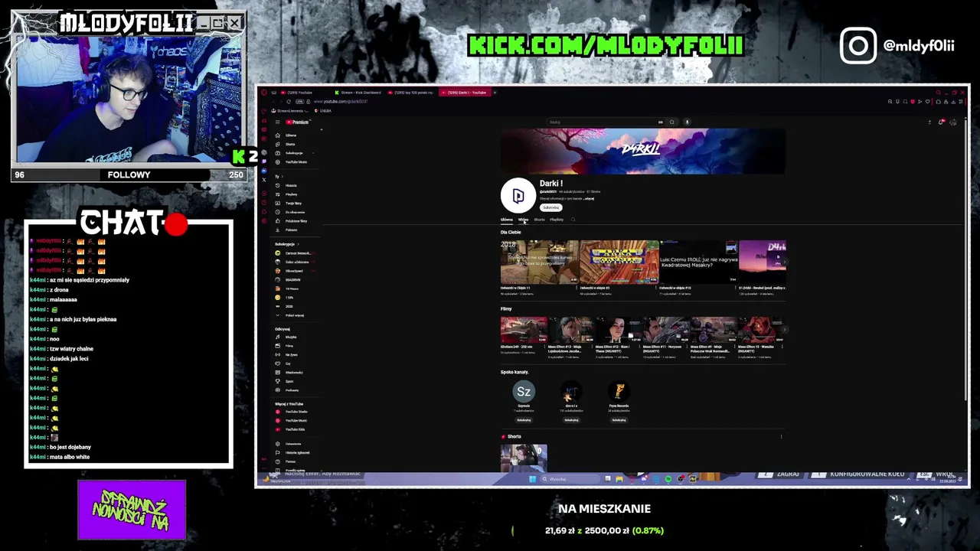The image size is (980, 551).
Task: Subscribe to Darki with Subskrybuj button
Action: coord(551,207)
